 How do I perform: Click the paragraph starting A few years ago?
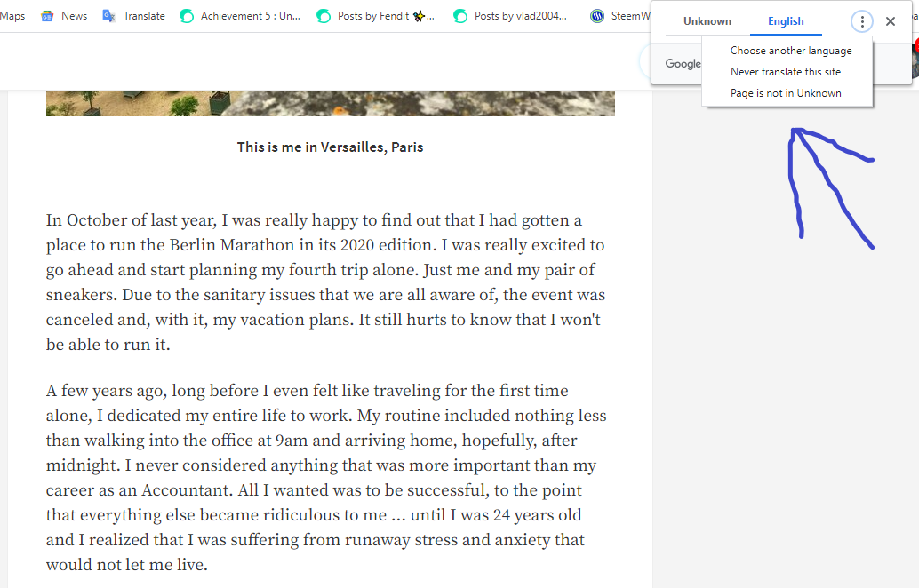pos(326,477)
